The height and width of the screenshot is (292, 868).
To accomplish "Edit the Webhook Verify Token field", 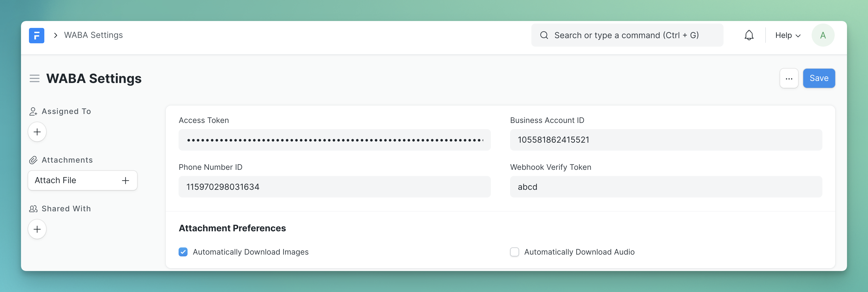I will pyautogui.click(x=666, y=187).
